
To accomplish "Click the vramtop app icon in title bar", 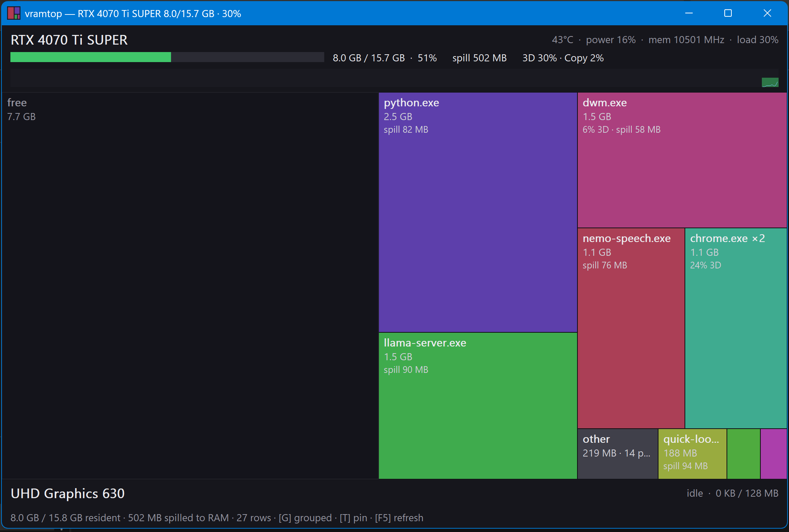I will 14,13.
